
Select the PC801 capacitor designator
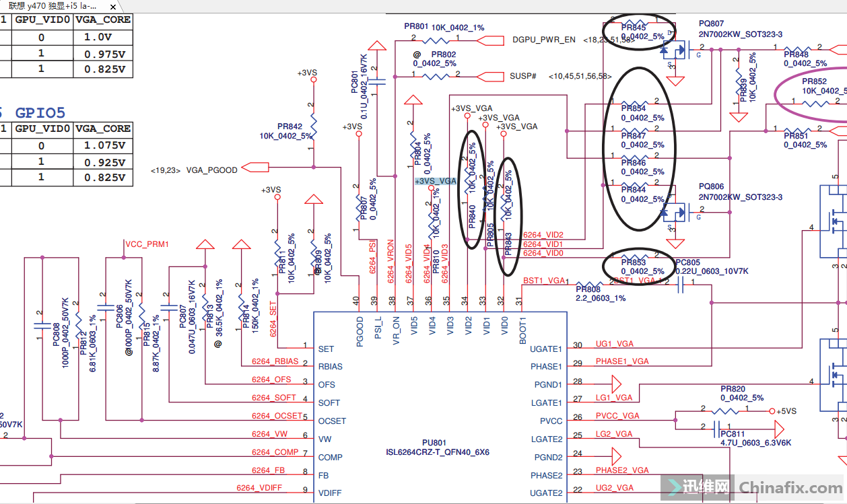(355, 82)
